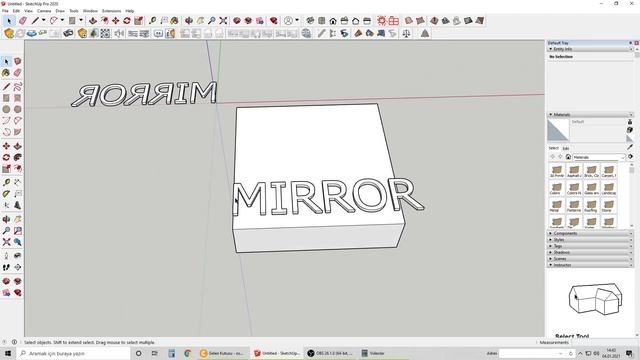This screenshot has width=640, height=360.
Task: Open the Draw menu
Action: (60, 11)
